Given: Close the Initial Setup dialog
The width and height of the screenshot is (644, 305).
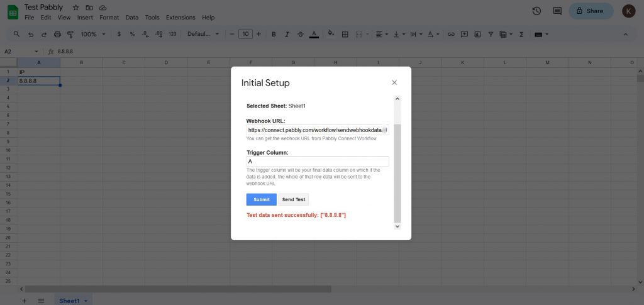Looking at the screenshot, I should click(394, 82).
